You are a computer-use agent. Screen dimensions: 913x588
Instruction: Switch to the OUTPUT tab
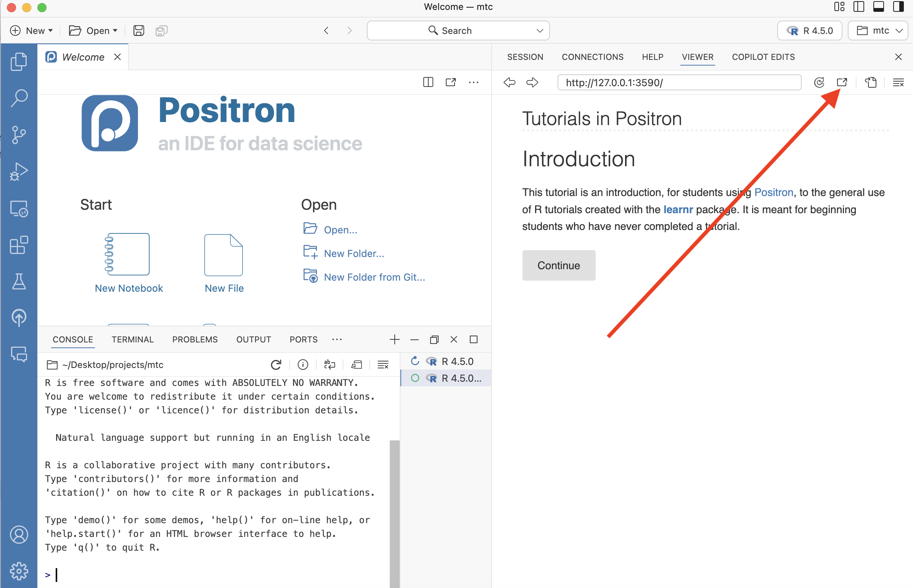tap(254, 339)
